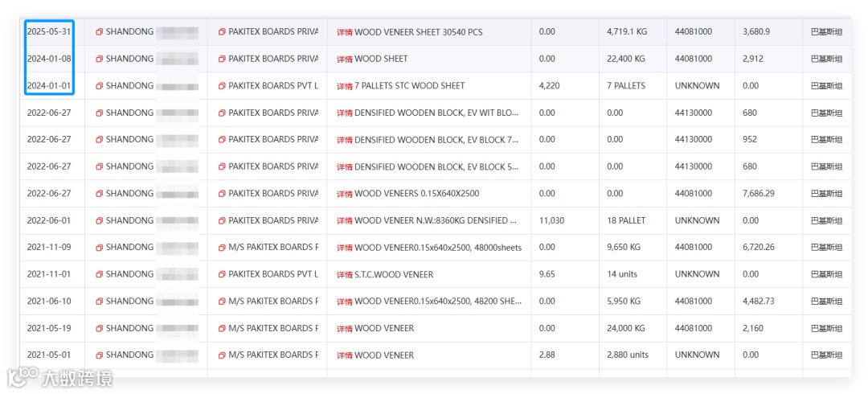Click value 9.65 in 2021-11-01 row
Image resolution: width=868 pixels, height=394 pixels.
pyautogui.click(x=547, y=274)
